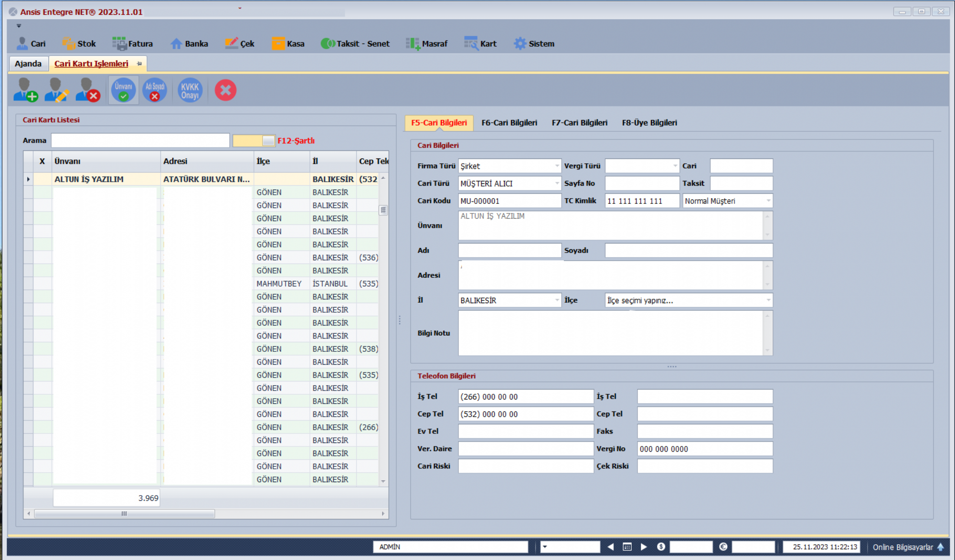Open the Vergi Türü dropdown
The width and height of the screenshot is (955, 560).
tap(675, 166)
